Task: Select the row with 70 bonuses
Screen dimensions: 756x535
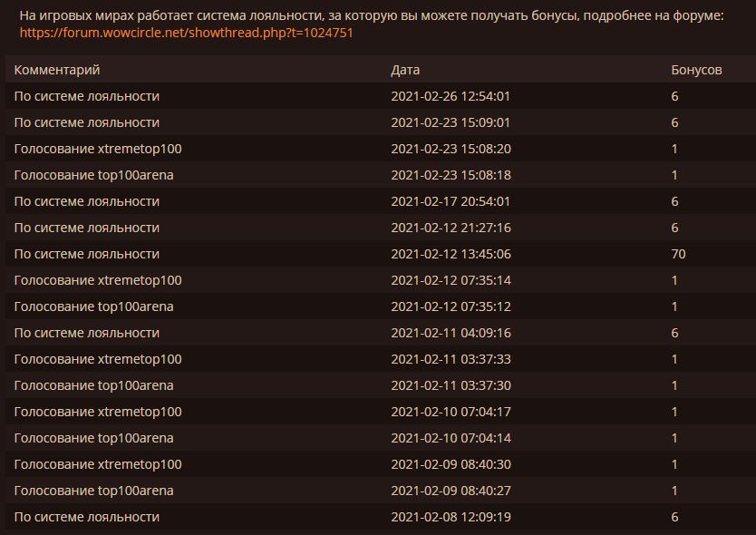Action: (381, 254)
